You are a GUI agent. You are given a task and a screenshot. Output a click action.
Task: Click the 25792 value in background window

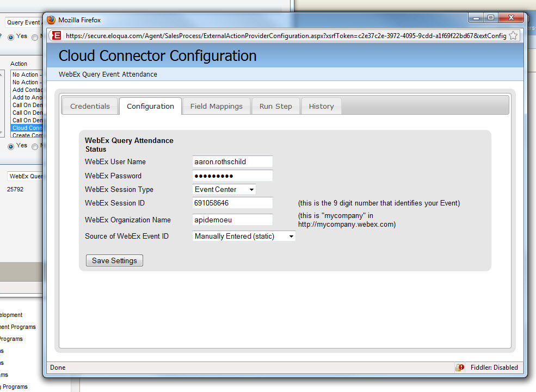click(15, 189)
